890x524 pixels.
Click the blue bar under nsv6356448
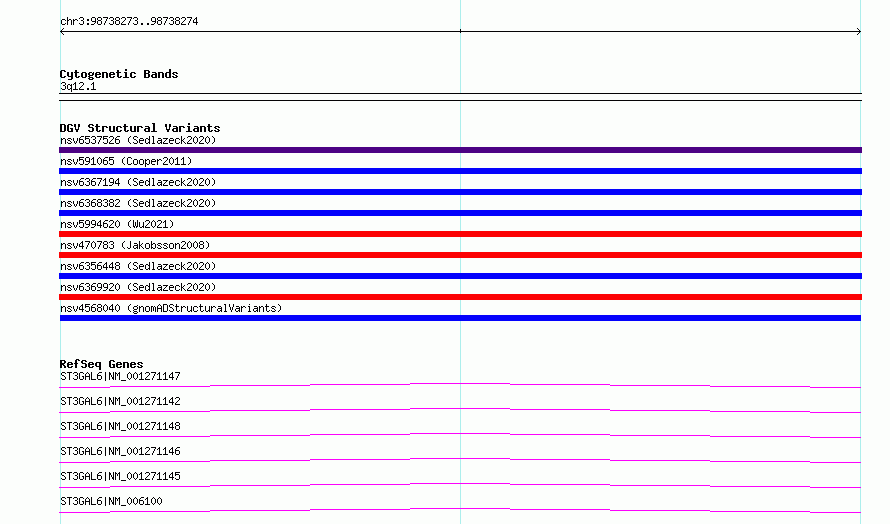click(460, 276)
